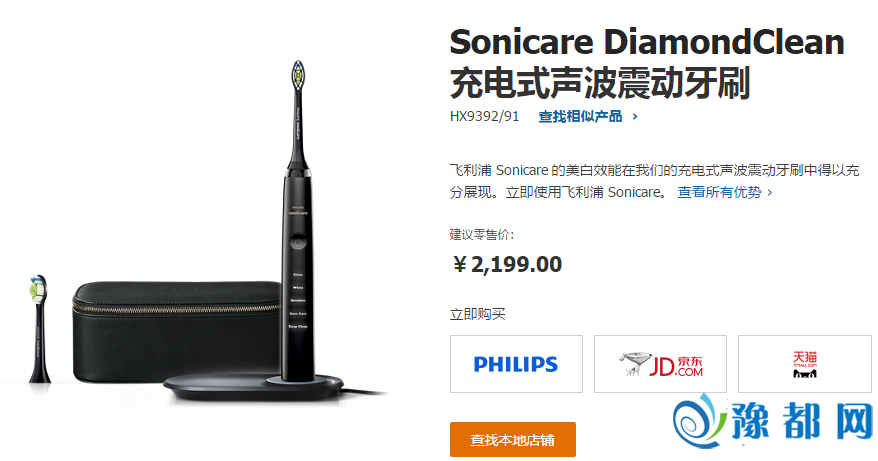
Task: Click the brush head on the handle
Action: (298, 76)
